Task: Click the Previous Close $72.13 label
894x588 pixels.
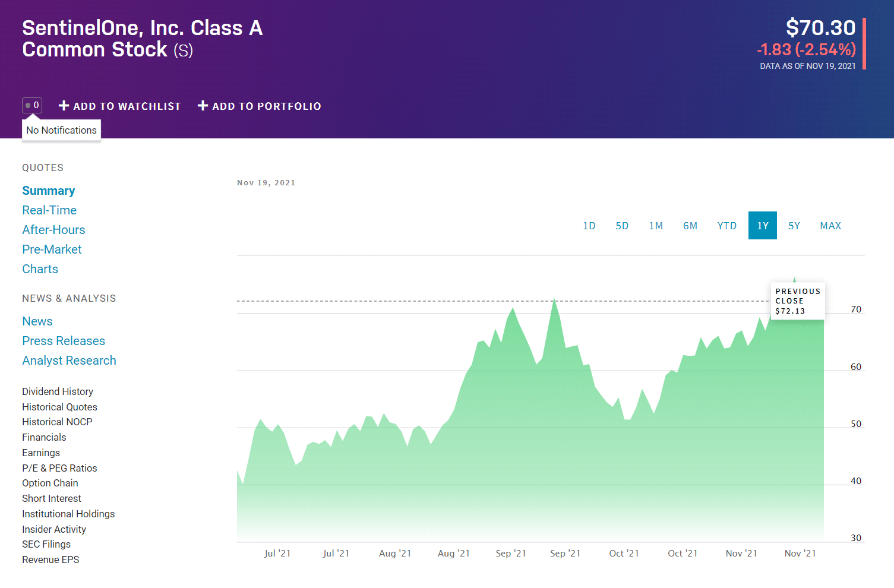Action: (x=798, y=301)
